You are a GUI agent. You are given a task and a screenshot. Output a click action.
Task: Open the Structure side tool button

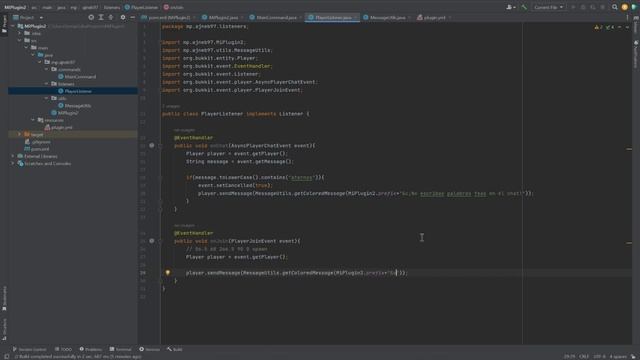pyautogui.click(x=4, y=329)
